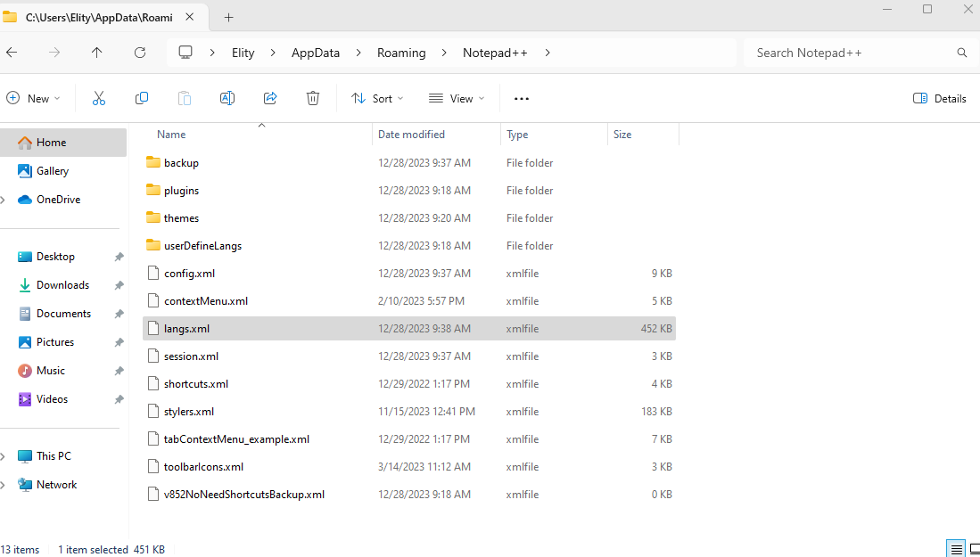Switch to large thumbnails view icon in status bar

(x=974, y=550)
